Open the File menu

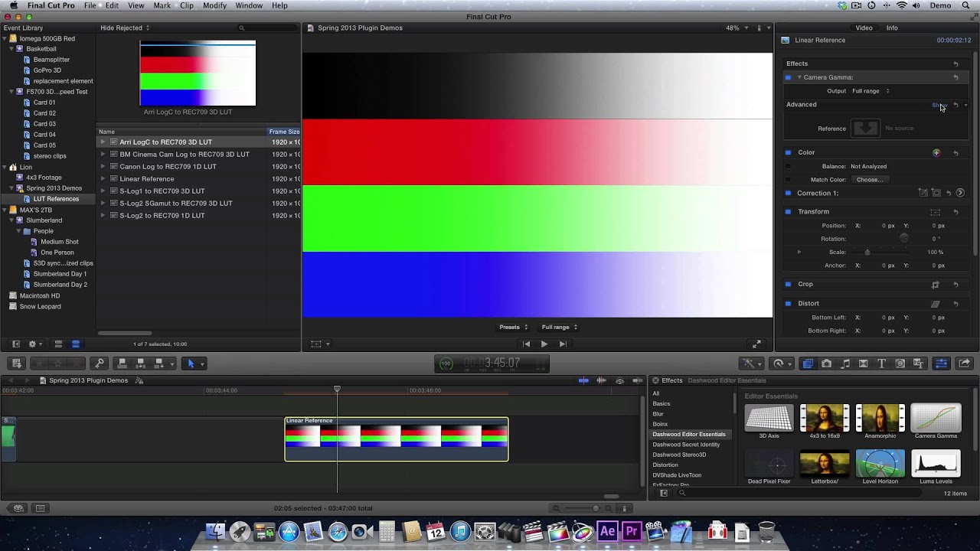coord(90,5)
